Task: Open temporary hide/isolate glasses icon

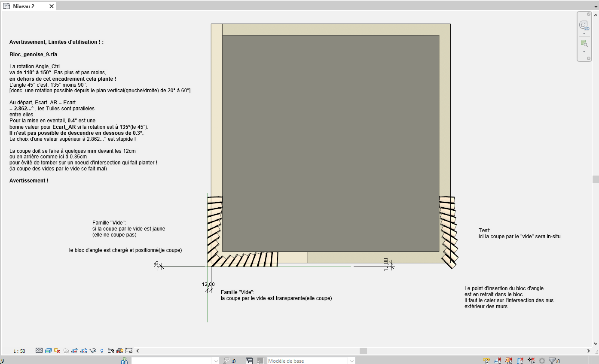Action: pos(93,351)
